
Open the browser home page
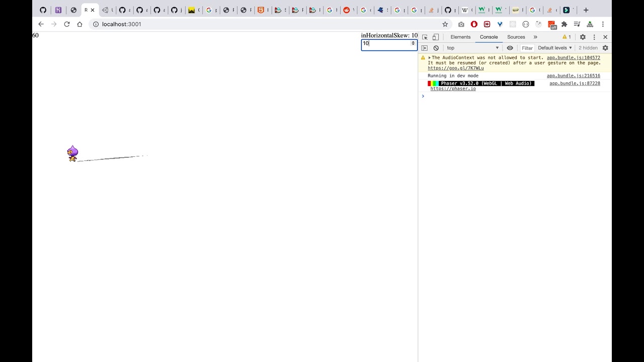79,24
